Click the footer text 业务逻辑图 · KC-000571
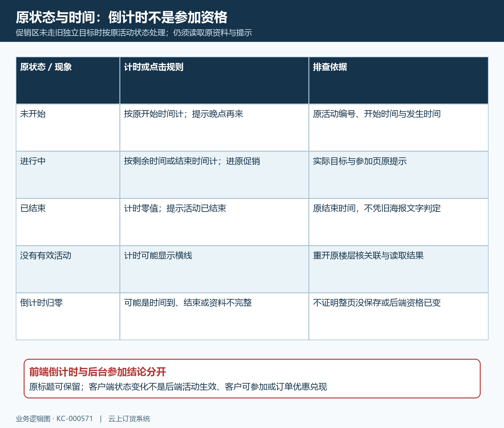This screenshot has width=504, height=428. 54,419
